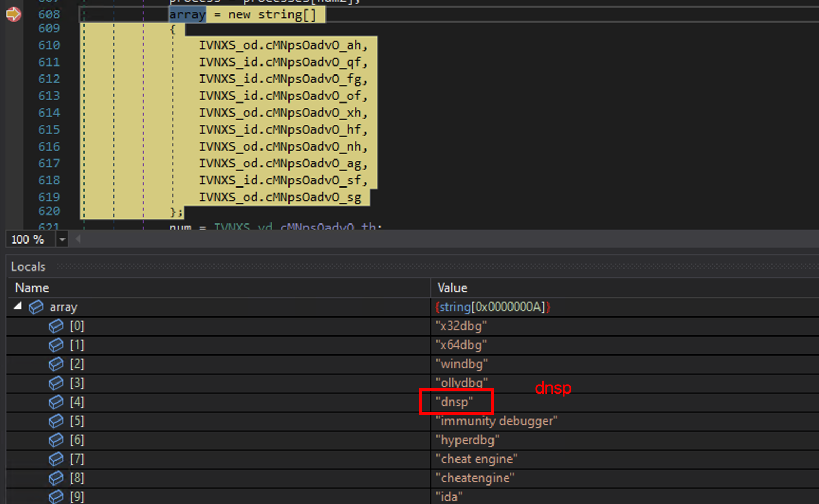
Task: Select the Locals panel title
Action: tap(29, 267)
